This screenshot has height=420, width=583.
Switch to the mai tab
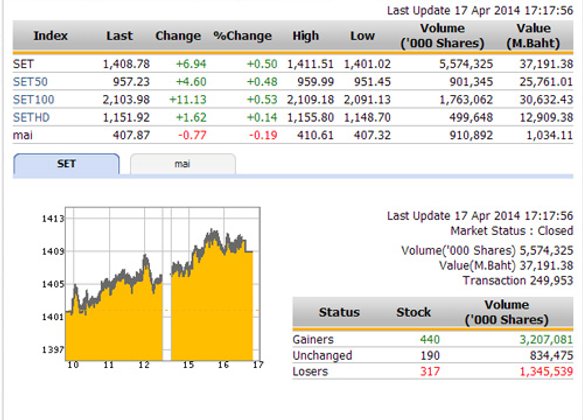coord(183,164)
